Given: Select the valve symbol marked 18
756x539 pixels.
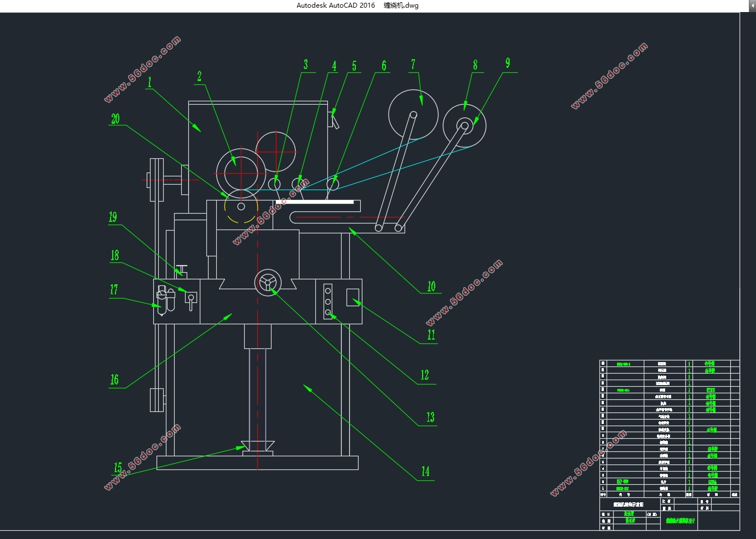Looking at the screenshot, I should pyautogui.click(x=191, y=300).
